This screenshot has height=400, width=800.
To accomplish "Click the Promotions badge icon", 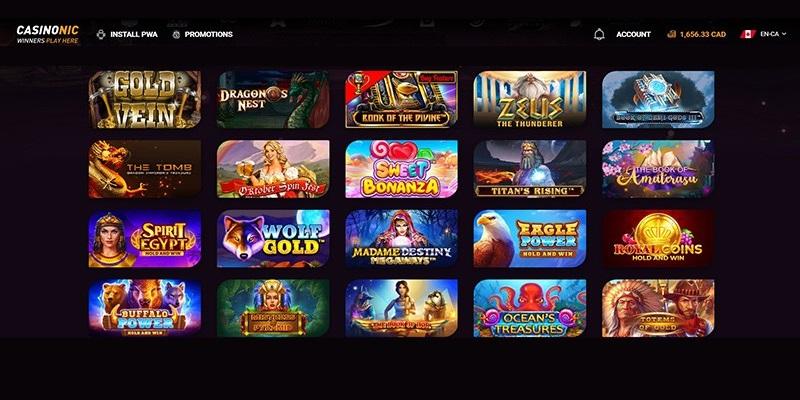I will pos(176,35).
